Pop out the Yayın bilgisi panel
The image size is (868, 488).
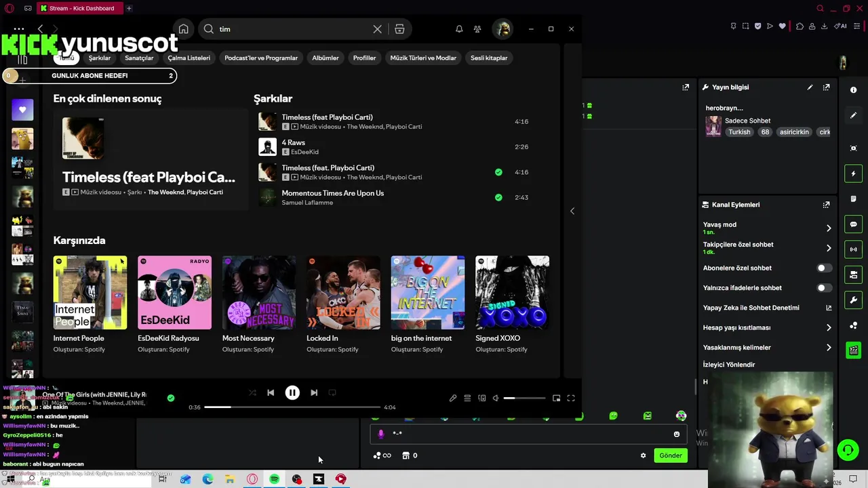tap(826, 87)
